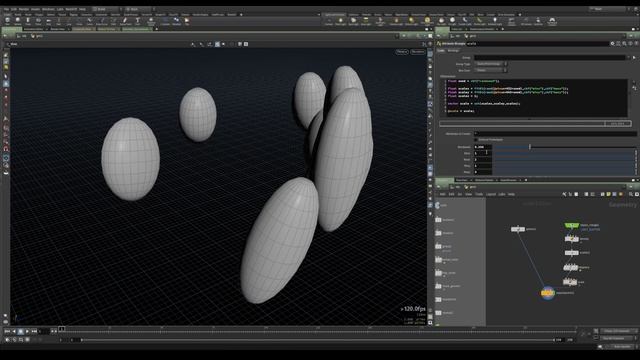
Task: Open the Windows menu
Action: point(48,9)
